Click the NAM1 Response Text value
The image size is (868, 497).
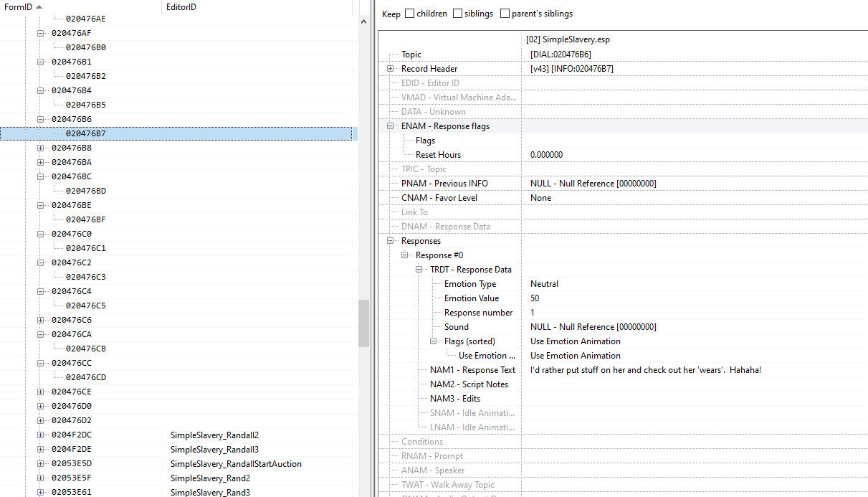(x=646, y=370)
